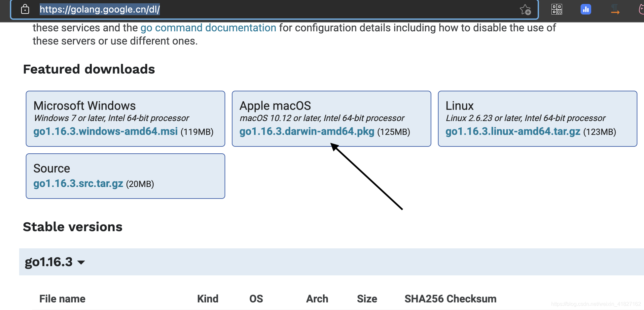Viewport: 644px width, 310px height.
Task: Click the plus badge on the bookmark star
Action: click(x=528, y=12)
